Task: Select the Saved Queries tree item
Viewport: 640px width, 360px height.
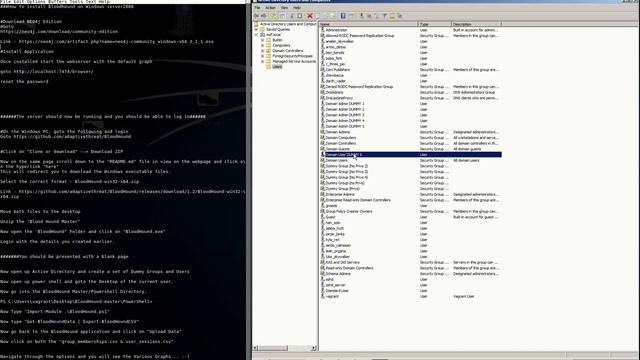Action: (x=278, y=29)
